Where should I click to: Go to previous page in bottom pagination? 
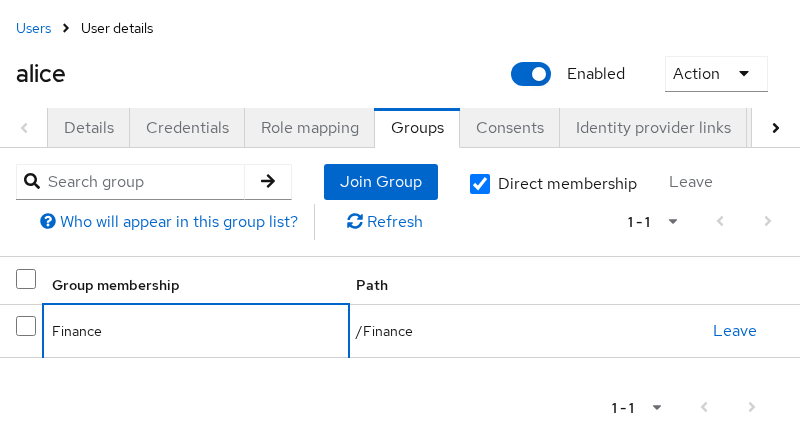point(704,407)
